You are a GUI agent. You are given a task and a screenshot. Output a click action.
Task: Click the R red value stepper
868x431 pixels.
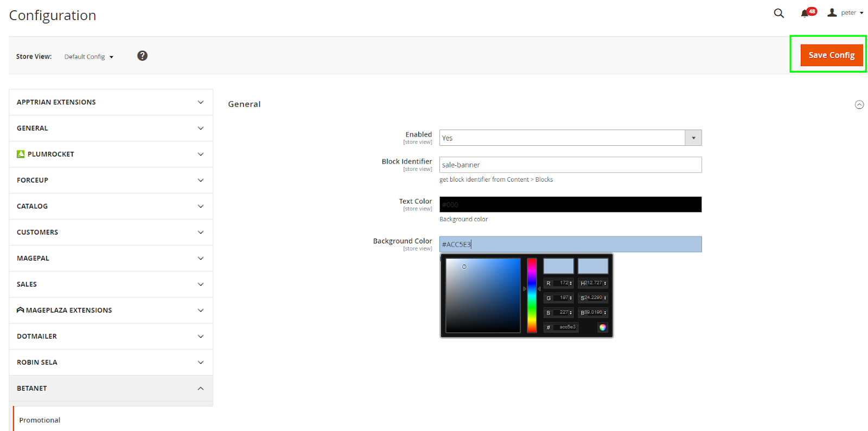pyautogui.click(x=571, y=283)
